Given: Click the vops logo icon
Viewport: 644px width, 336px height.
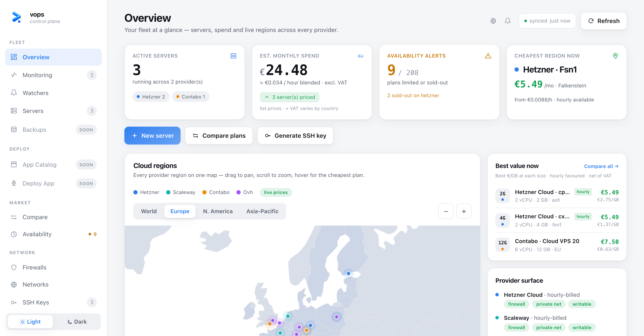Looking at the screenshot, I should tap(16, 17).
